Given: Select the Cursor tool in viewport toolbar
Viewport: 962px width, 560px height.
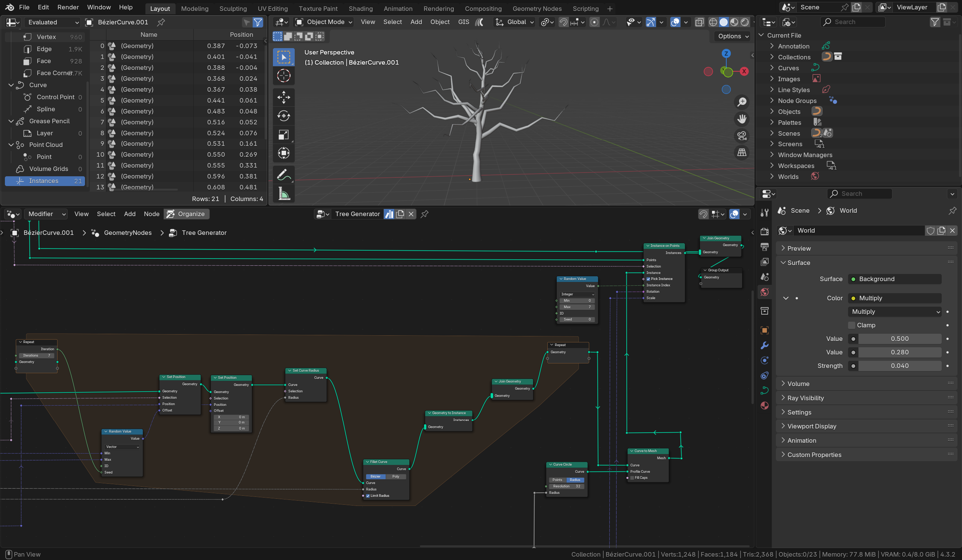Looking at the screenshot, I should pos(283,76).
